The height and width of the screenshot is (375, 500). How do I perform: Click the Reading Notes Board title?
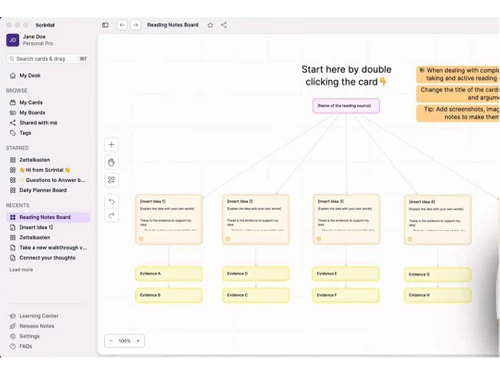tap(173, 25)
